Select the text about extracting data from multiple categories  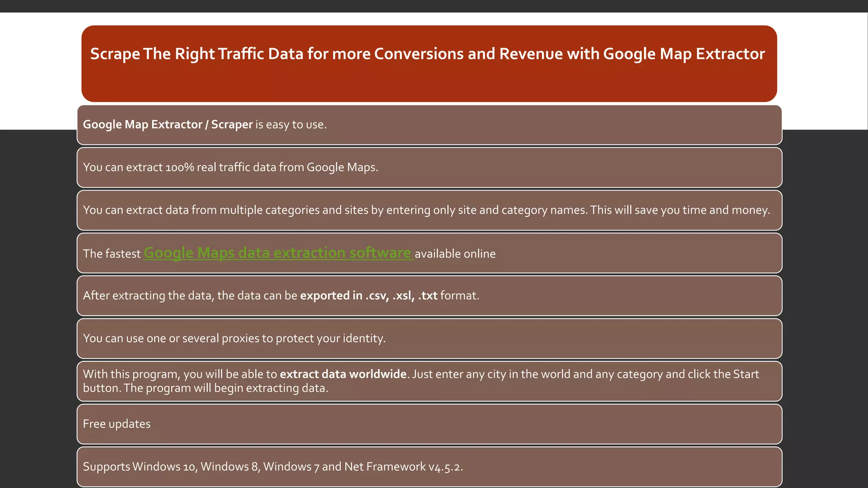point(426,210)
